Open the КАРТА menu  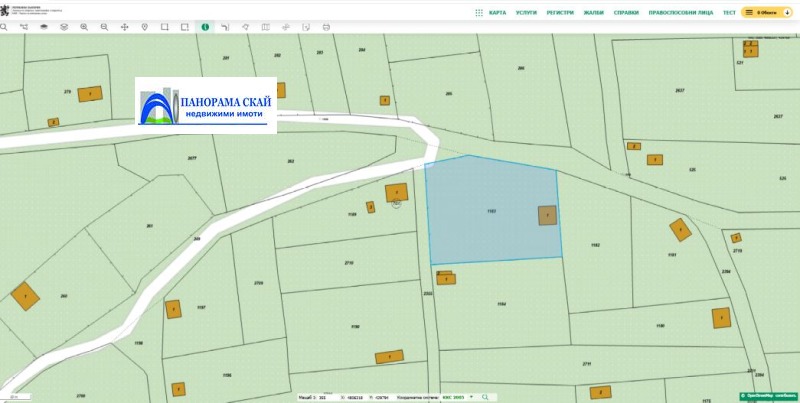[497, 13]
